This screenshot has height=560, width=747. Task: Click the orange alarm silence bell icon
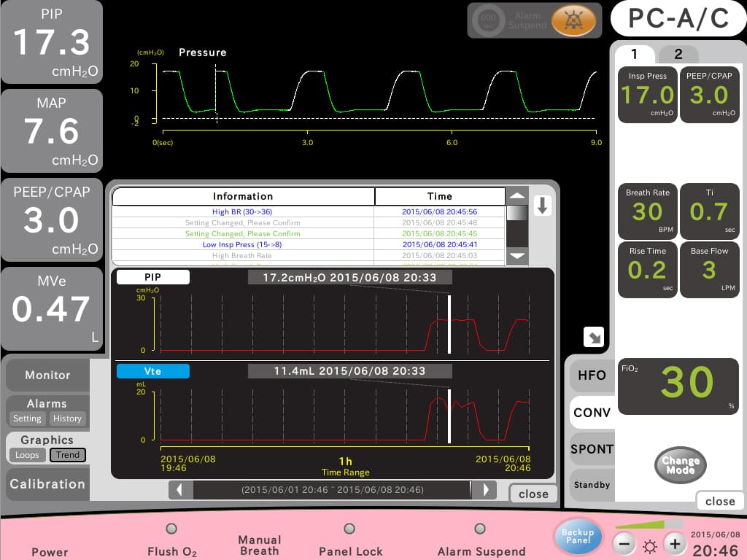[573, 20]
